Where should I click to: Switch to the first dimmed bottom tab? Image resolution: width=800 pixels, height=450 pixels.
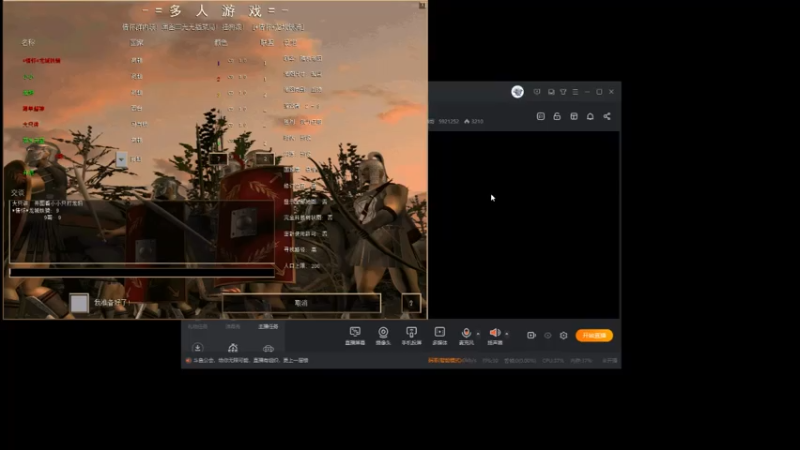(x=197, y=327)
